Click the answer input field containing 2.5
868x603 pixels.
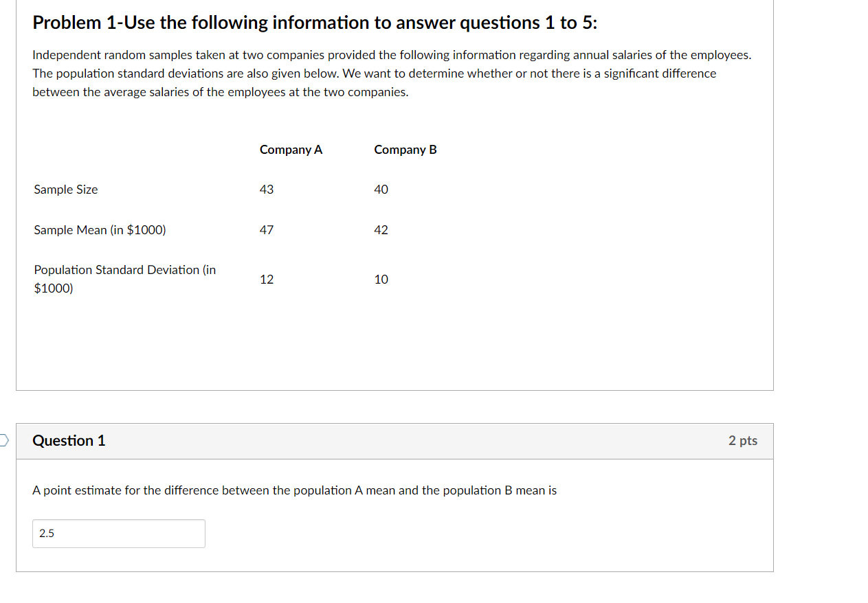(118, 534)
